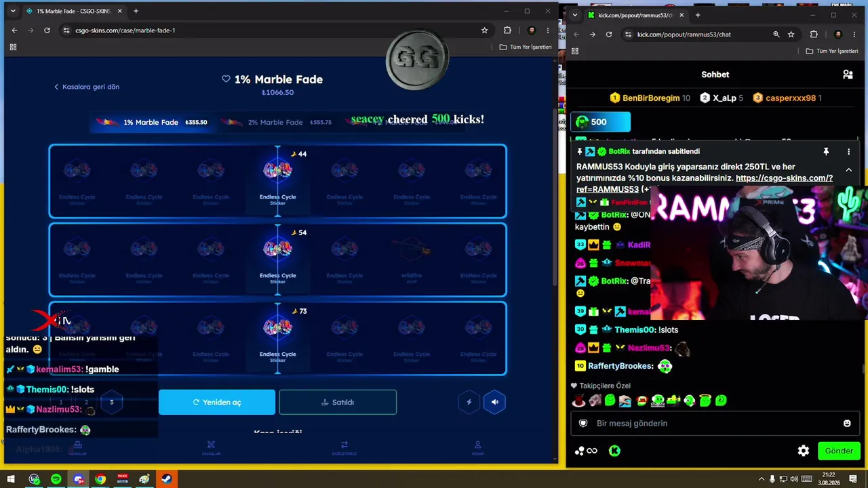This screenshot has height=488, width=868.
Task: Select case count 3 hexagon
Action: pyautogui.click(x=112, y=402)
